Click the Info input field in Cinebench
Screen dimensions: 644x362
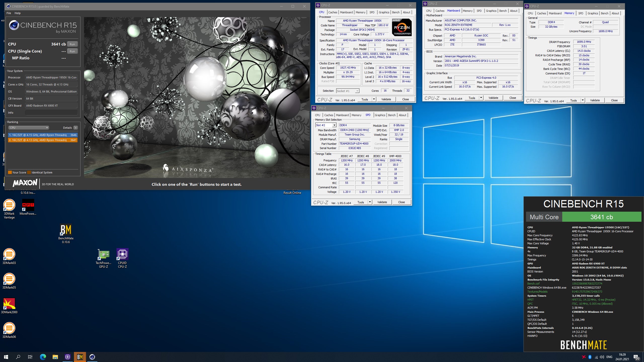tap(51, 113)
